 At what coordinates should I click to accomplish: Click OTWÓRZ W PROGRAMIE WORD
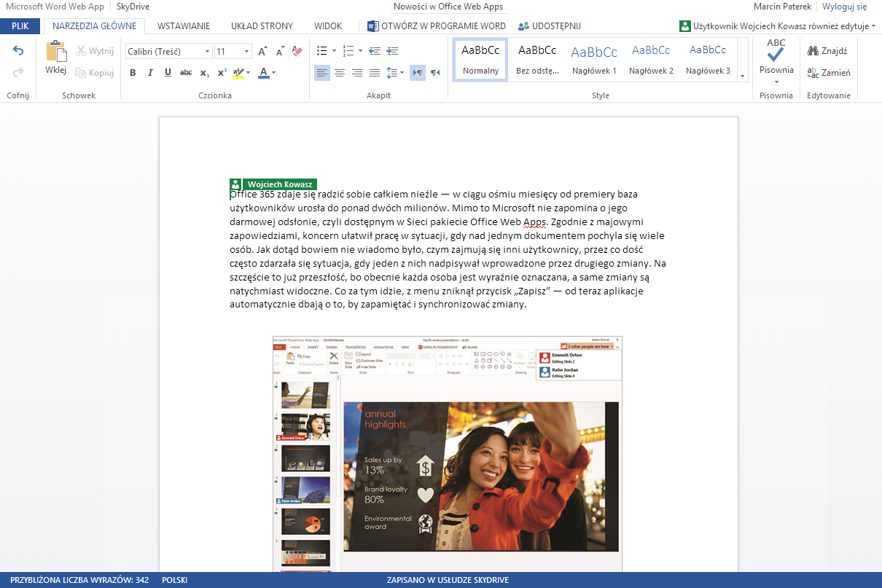point(437,26)
